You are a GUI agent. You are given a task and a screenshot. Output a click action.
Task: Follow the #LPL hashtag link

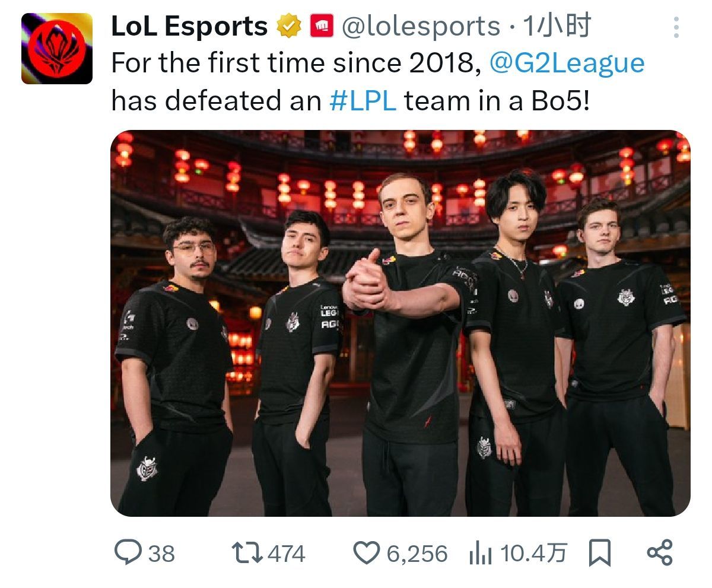click(x=363, y=101)
